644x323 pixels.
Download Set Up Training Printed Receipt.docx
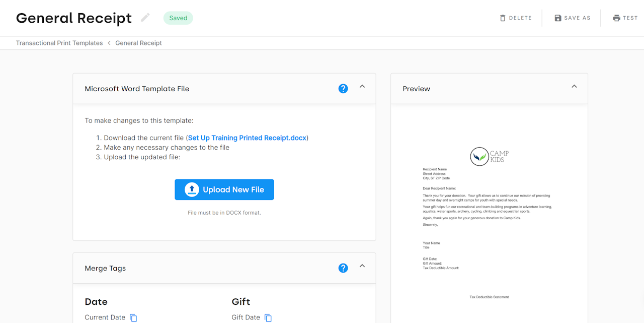[247, 138]
